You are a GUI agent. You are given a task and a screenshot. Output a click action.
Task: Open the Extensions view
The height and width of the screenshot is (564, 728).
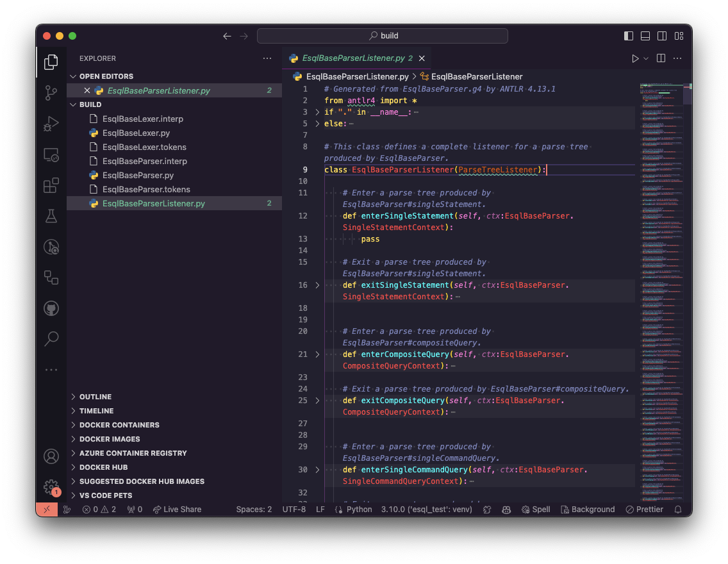coord(51,185)
